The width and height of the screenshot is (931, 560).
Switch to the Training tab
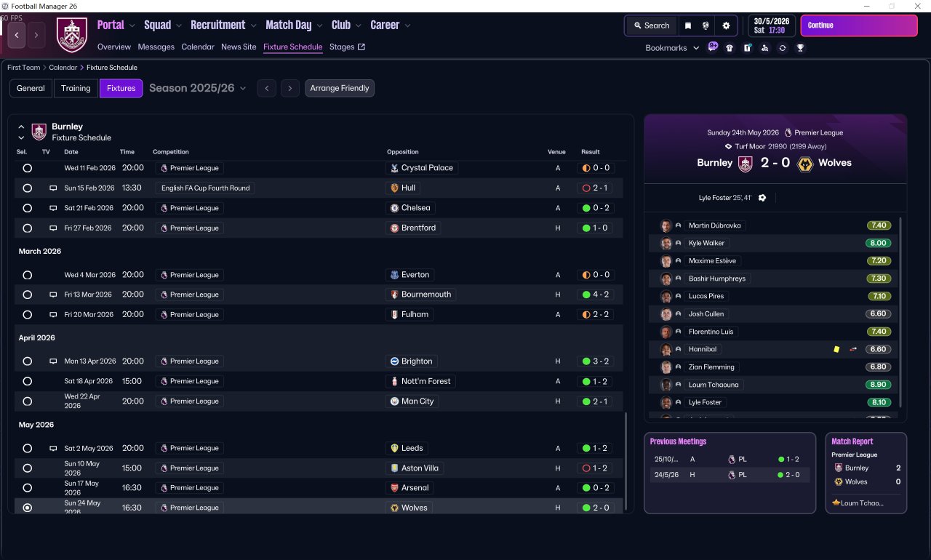(76, 88)
